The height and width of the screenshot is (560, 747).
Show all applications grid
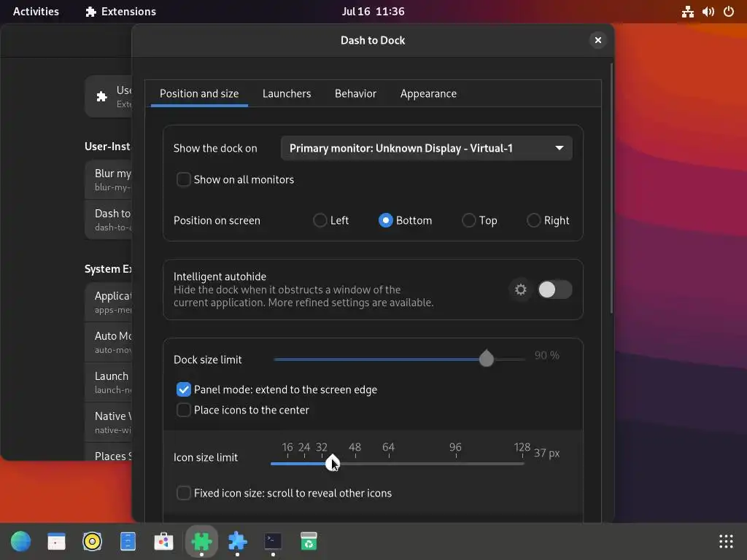(x=726, y=542)
